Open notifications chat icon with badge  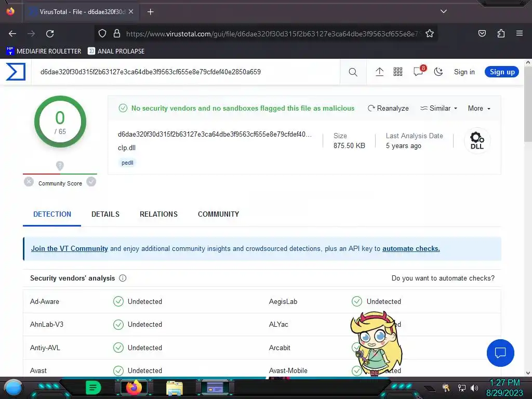pyautogui.click(x=419, y=71)
